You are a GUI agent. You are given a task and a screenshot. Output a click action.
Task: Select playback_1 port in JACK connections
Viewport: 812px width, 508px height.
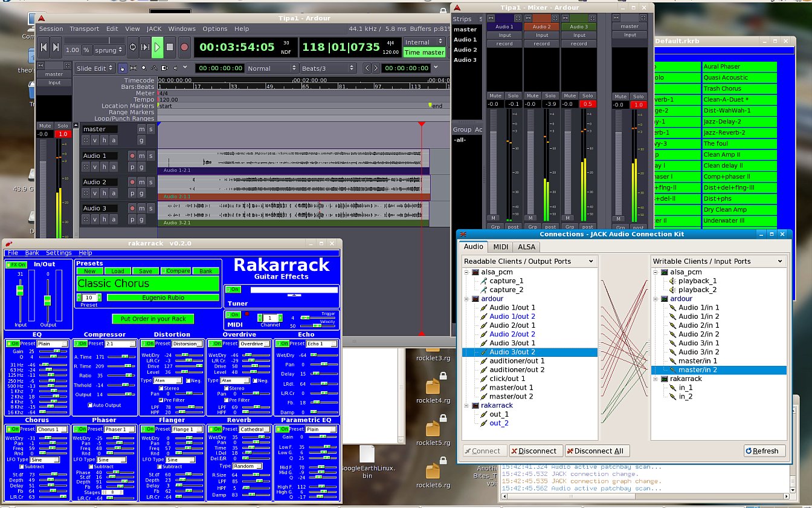697,281
